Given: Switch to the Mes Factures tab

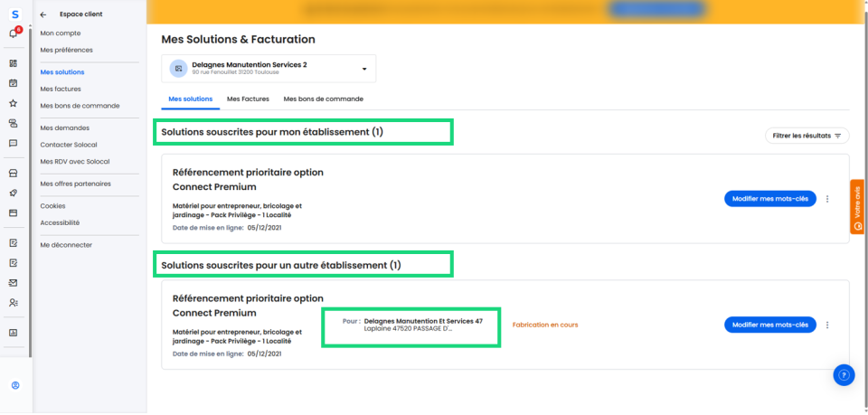Looking at the screenshot, I should point(248,99).
